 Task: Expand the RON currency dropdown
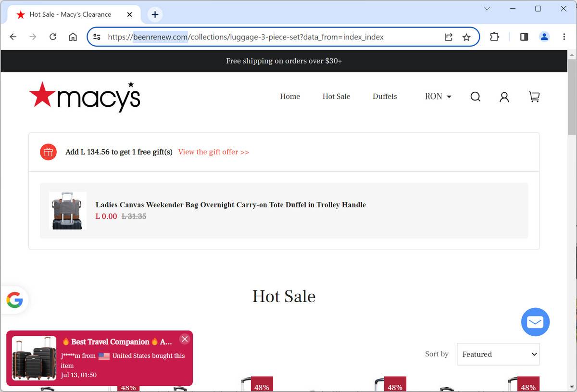(438, 97)
